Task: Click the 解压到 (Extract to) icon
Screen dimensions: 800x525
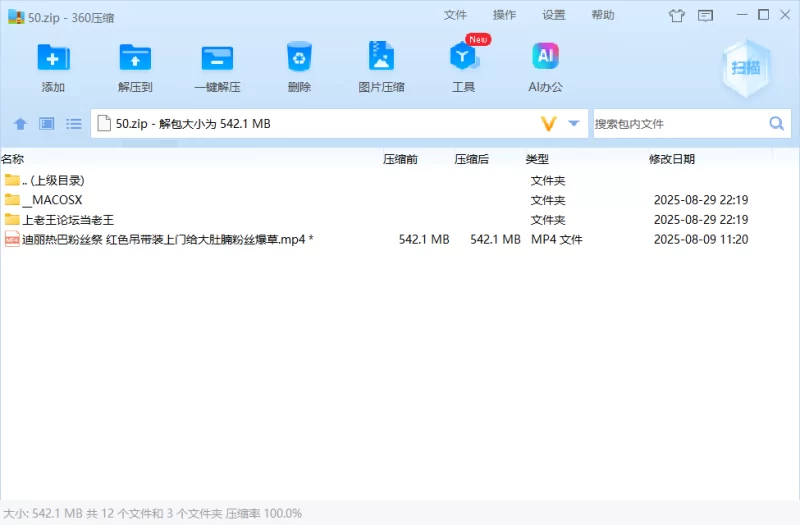Action: coord(135,58)
